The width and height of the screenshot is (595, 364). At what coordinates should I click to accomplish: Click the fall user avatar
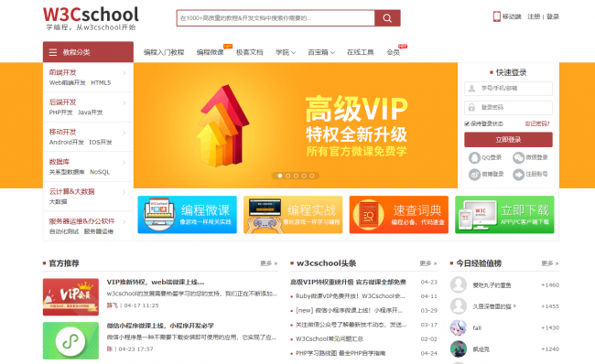click(459, 327)
